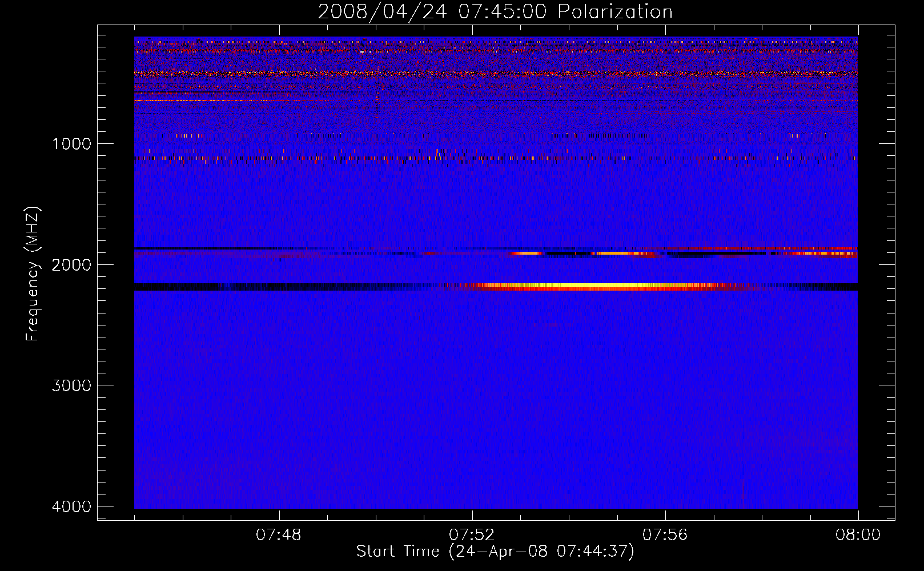
Task: Click the '07:52' time tick label
Action: [x=472, y=535]
